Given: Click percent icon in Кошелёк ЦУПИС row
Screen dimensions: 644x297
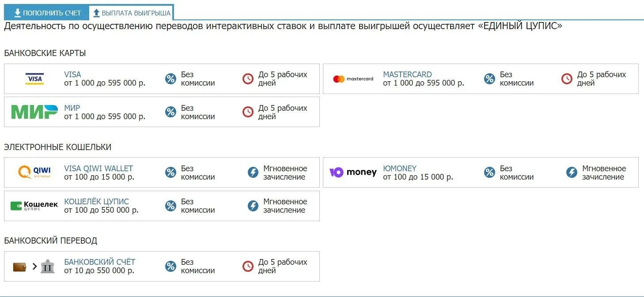Looking at the screenshot, I should (x=170, y=206).
